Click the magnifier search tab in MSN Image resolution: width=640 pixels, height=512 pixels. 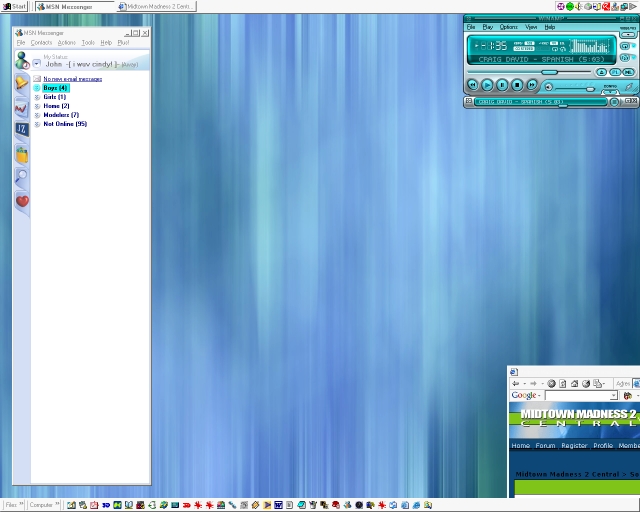tap(22, 177)
